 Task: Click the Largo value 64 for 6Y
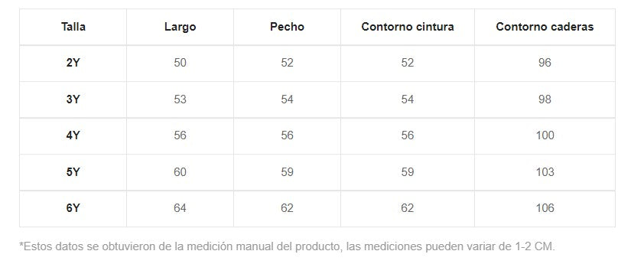[180, 208]
